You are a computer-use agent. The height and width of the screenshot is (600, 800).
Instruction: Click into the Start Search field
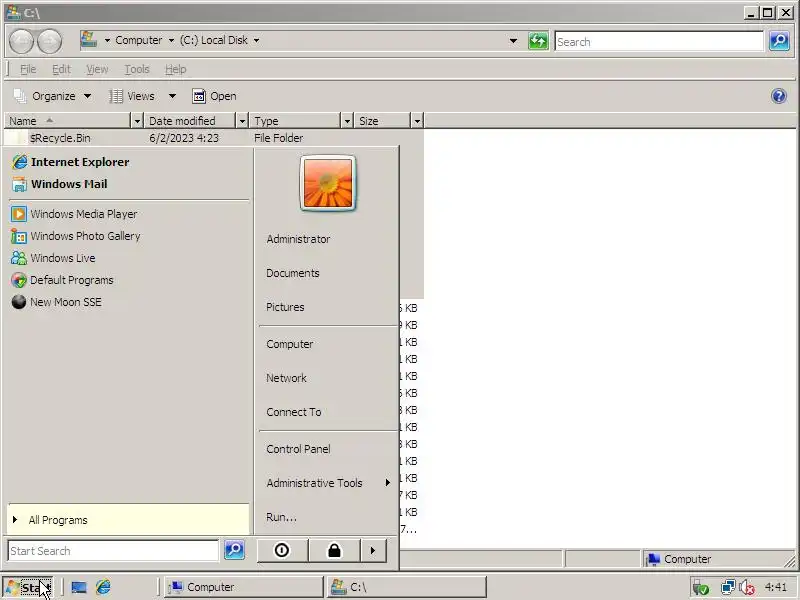point(113,551)
